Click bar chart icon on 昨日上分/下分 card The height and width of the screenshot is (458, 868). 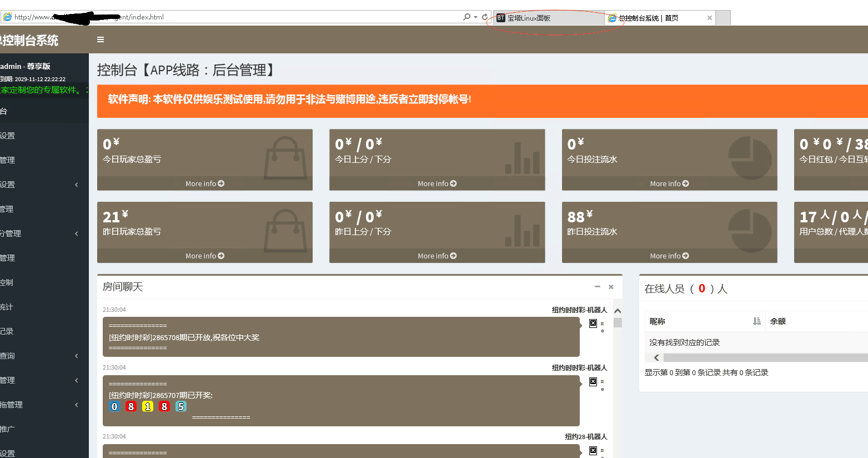coord(522,230)
